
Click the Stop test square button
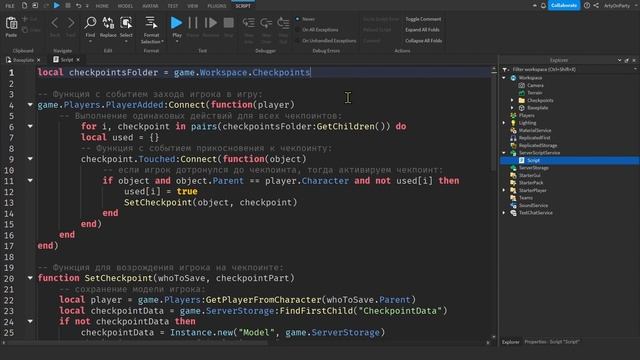point(229,23)
